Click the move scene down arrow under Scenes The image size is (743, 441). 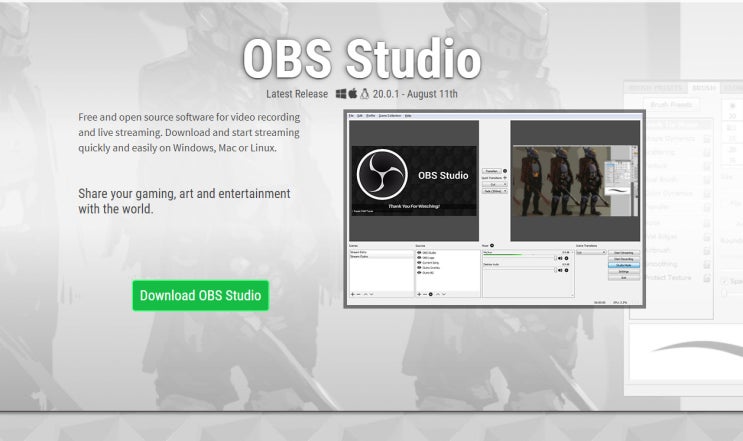(x=372, y=294)
